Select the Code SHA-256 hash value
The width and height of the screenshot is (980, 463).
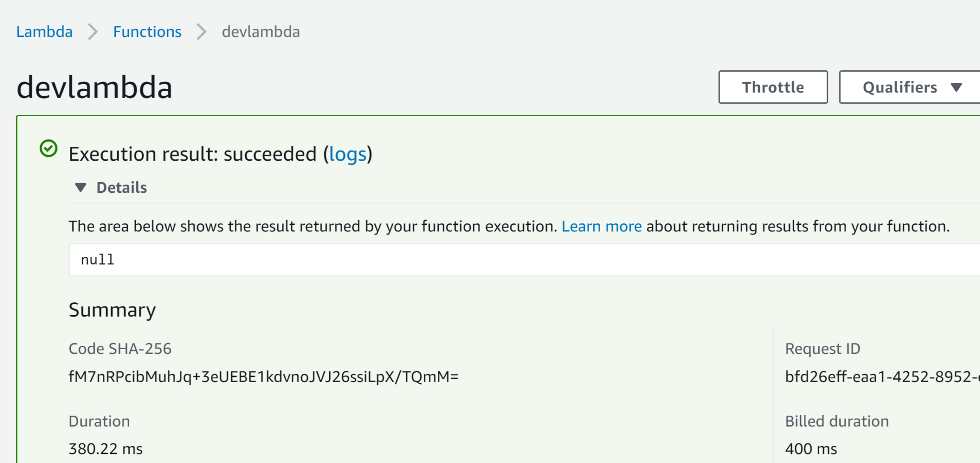coord(264,377)
